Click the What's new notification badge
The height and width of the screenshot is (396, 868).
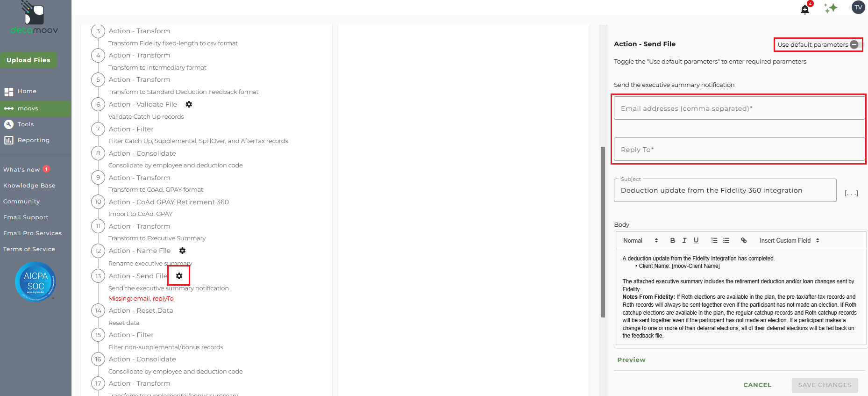coord(46,169)
